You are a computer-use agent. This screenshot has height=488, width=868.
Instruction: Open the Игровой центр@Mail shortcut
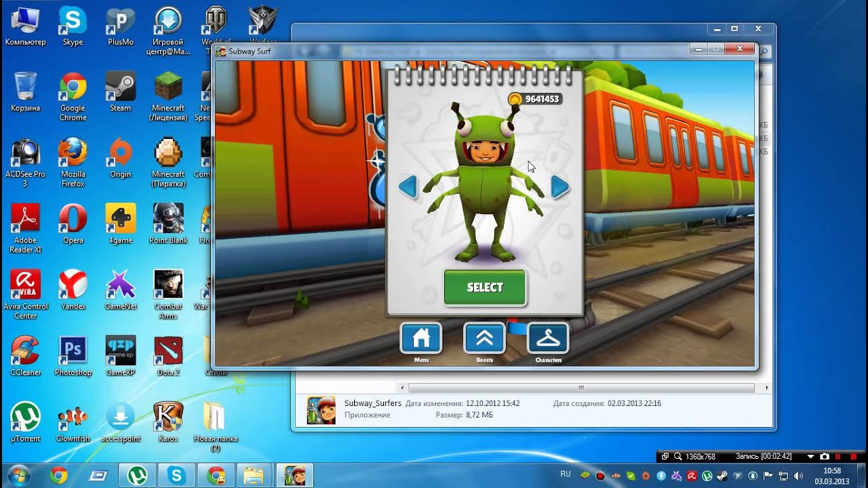click(x=167, y=30)
